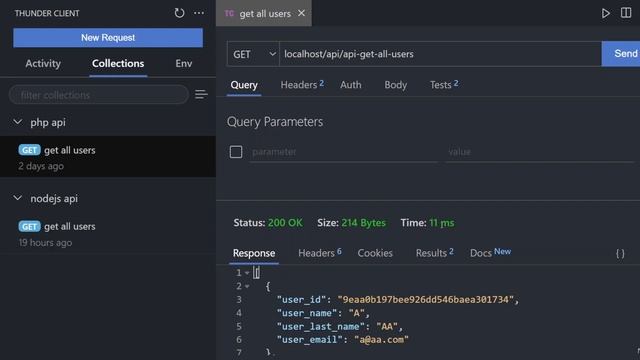Click the split editor icon
Screen dimensions: 640x360
tap(626, 13)
